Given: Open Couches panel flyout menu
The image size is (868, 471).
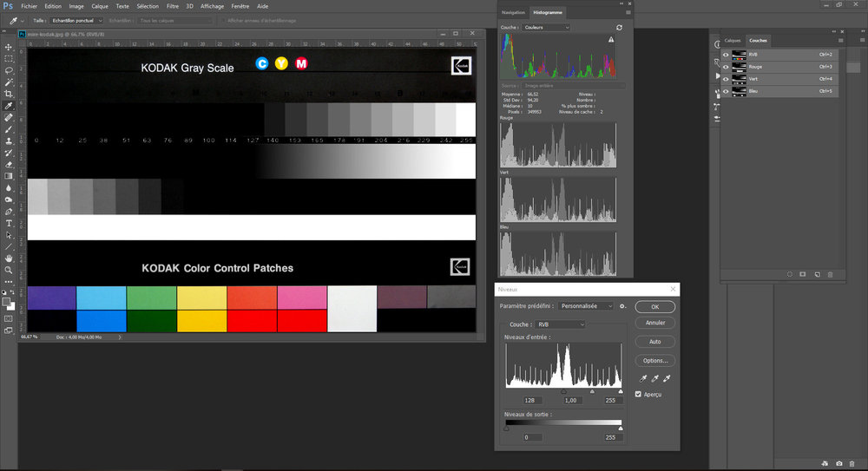Looking at the screenshot, I should [x=840, y=41].
